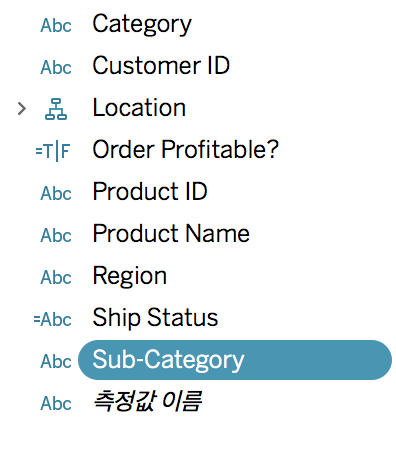Screen dimensions: 396x460
Task: Select the Product Name field
Action: [171, 233]
